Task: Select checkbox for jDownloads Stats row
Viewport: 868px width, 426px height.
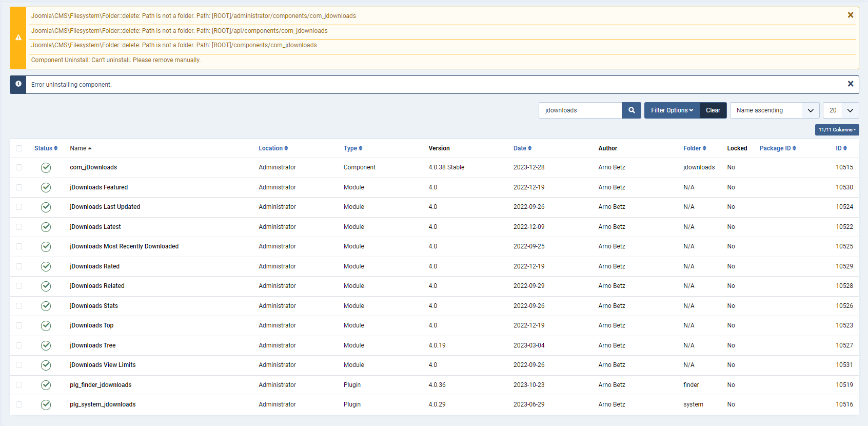Action: [x=19, y=306]
